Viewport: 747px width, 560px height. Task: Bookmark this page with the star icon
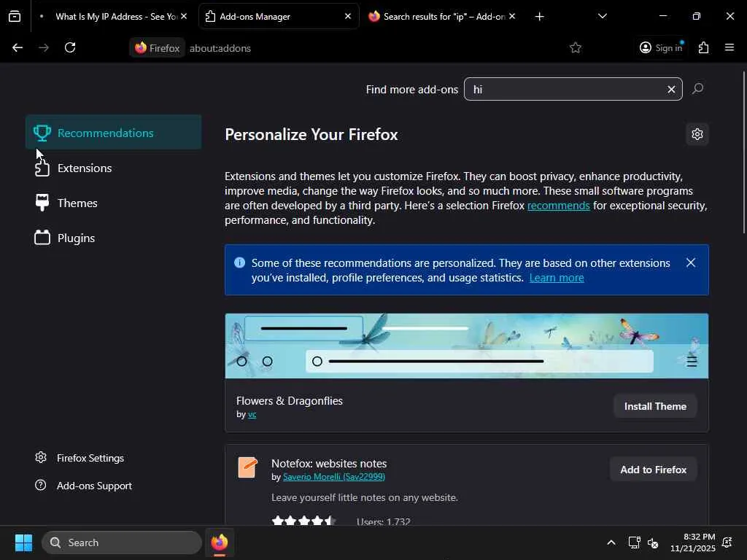tap(576, 47)
